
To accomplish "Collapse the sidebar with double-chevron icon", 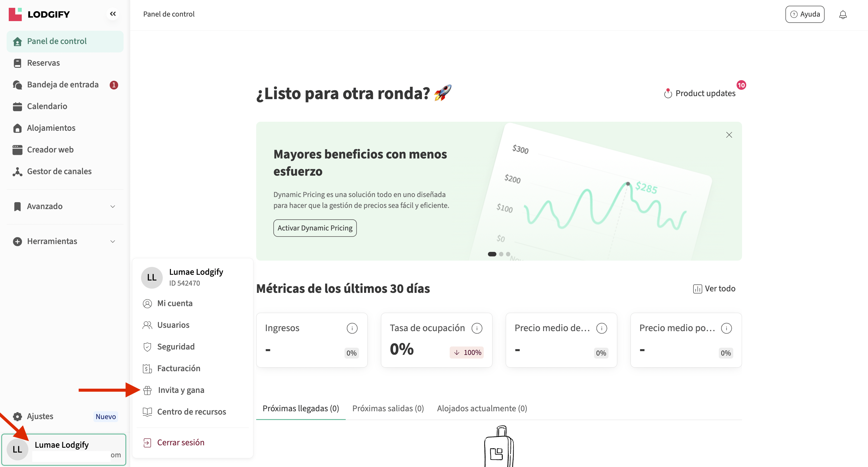I will pos(112,14).
